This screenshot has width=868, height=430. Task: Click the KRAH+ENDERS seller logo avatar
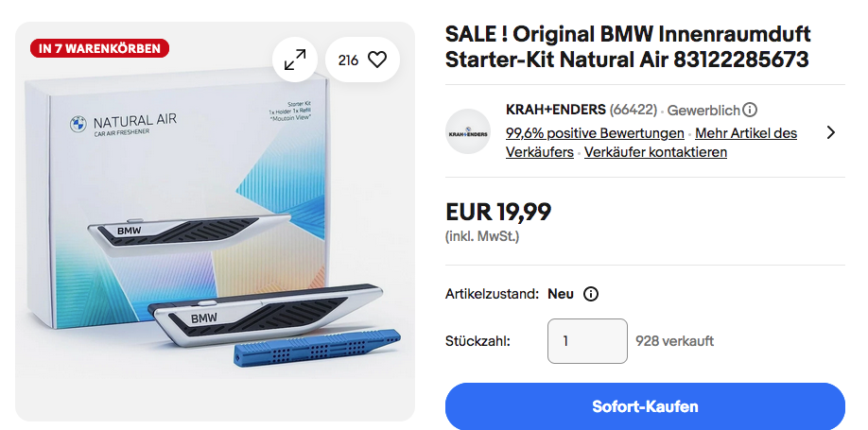(468, 132)
